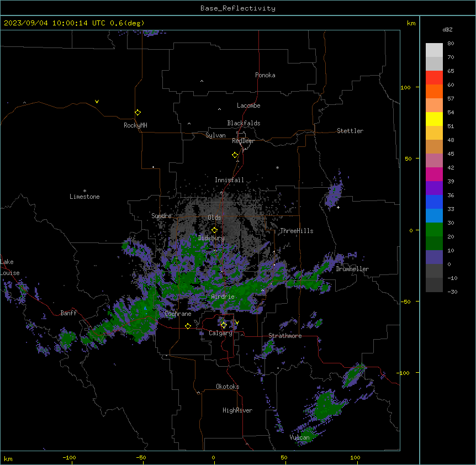This screenshot has width=476, height=465.
Task: Click the Drumheller town label
Action: [352, 269]
